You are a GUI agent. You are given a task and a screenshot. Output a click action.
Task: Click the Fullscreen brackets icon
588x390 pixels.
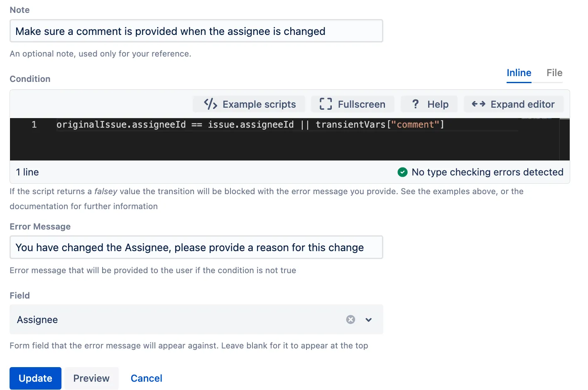coord(326,104)
